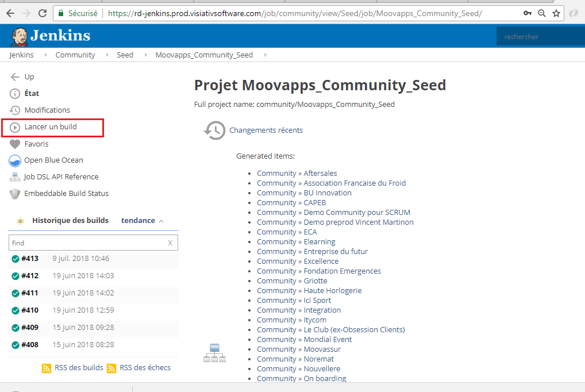Click the Embeddable Build Status shield icon
585x392 pixels.
click(x=15, y=194)
